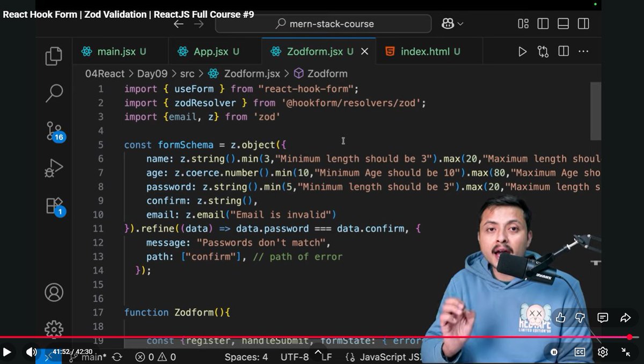
Task: Open the Explorer icon in the activity bar
Action: point(54,56)
